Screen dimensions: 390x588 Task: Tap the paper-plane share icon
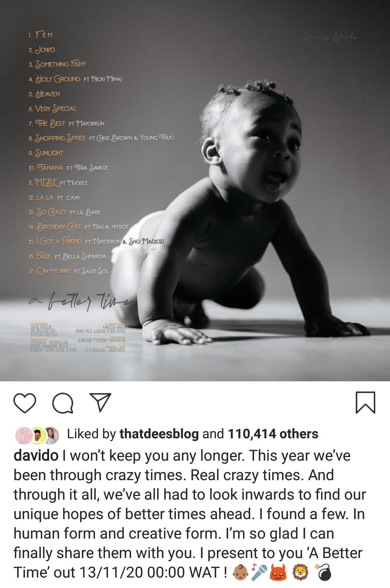100,403
